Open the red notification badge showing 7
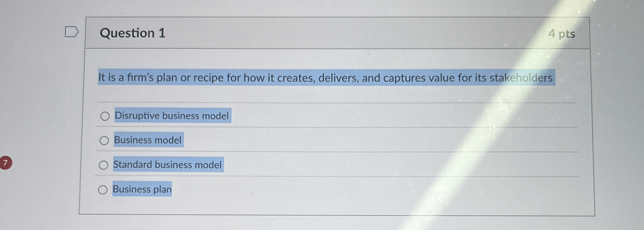 [x=6, y=163]
